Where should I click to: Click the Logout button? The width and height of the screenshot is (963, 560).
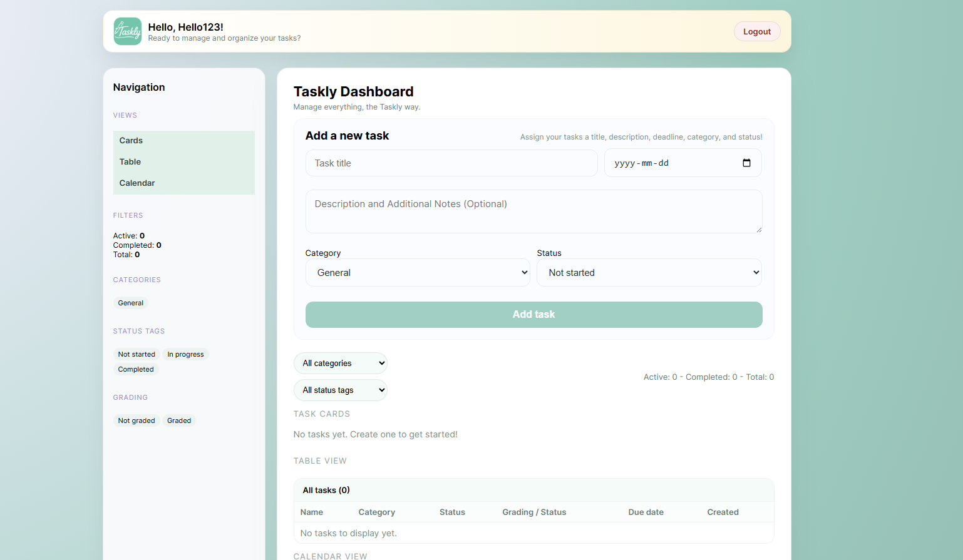click(x=757, y=31)
